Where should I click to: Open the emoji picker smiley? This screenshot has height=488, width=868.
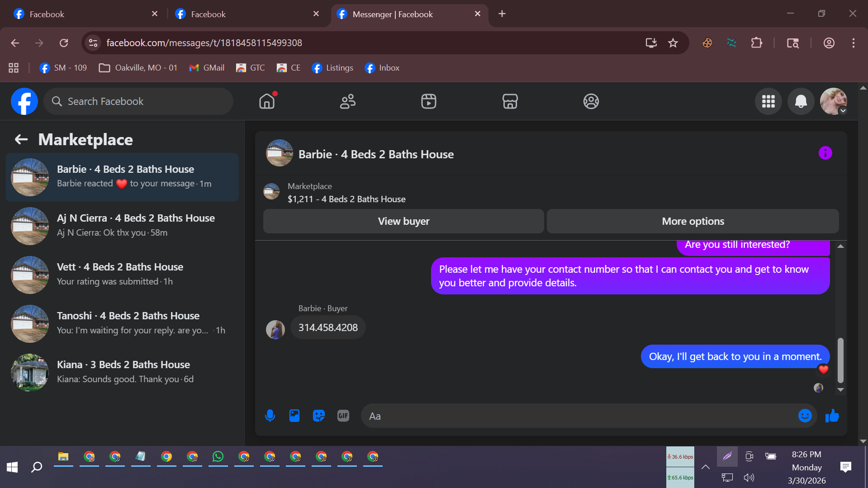pos(805,416)
